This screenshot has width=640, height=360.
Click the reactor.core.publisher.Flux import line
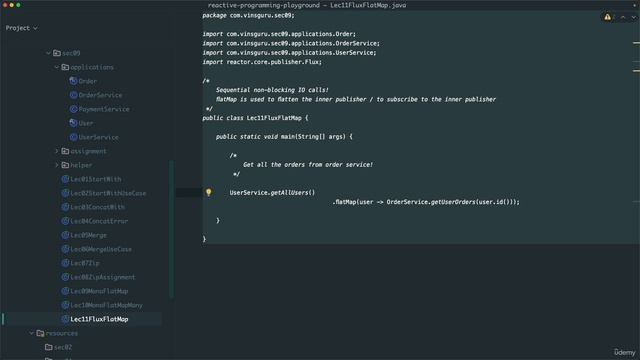[x=262, y=62]
